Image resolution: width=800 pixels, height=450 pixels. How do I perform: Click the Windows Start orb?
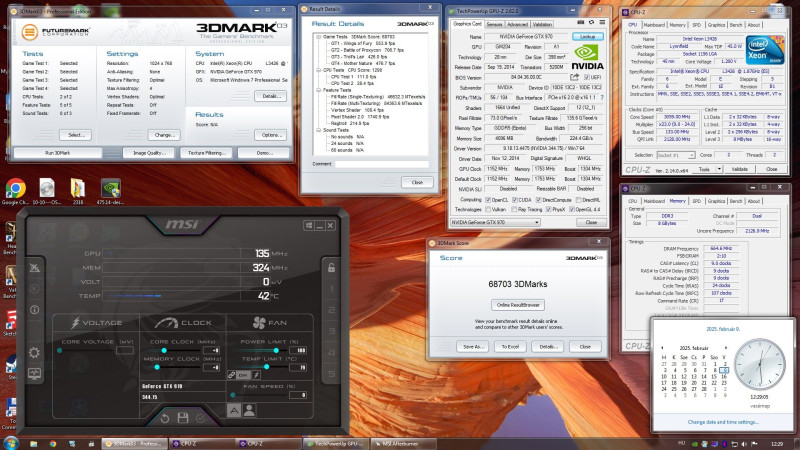(11, 443)
